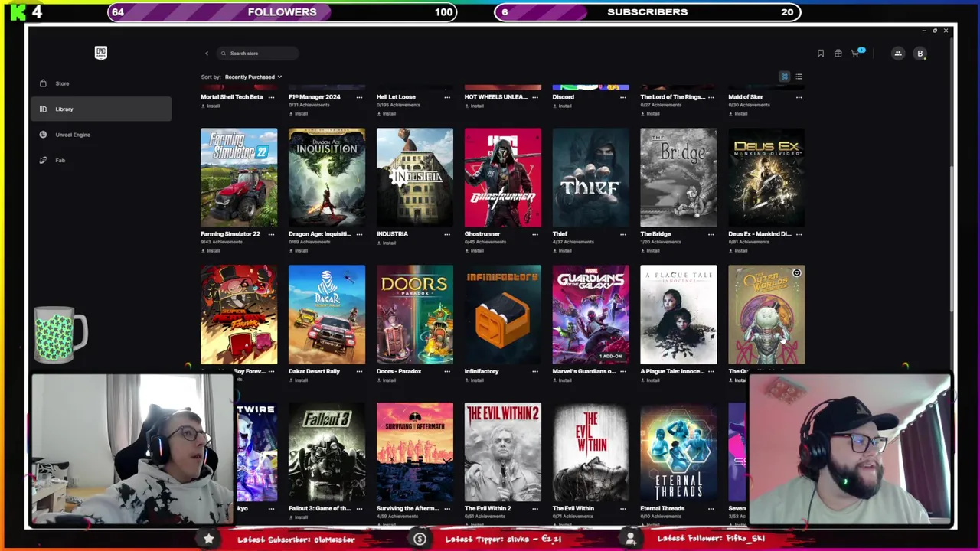Install Farming Simulator 22
The width and height of the screenshot is (980, 551).
click(211, 251)
